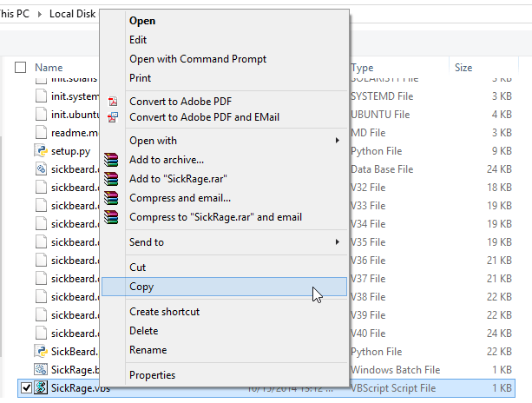532x403 pixels.
Task: Sort files by the Type column header
Action: tap(363, 67)
